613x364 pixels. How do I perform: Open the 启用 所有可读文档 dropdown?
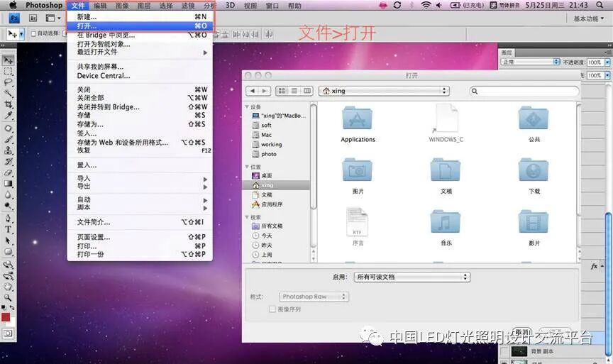[x=412, y=277]
